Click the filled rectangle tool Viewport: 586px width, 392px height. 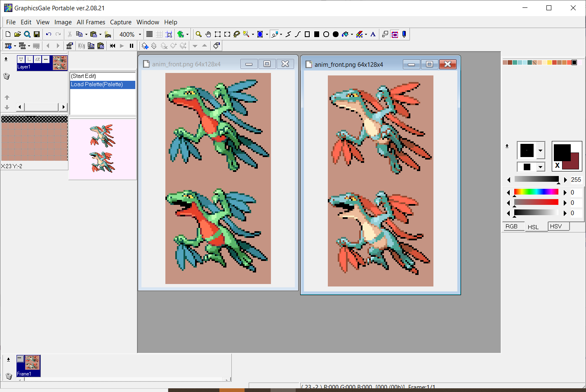317,34
